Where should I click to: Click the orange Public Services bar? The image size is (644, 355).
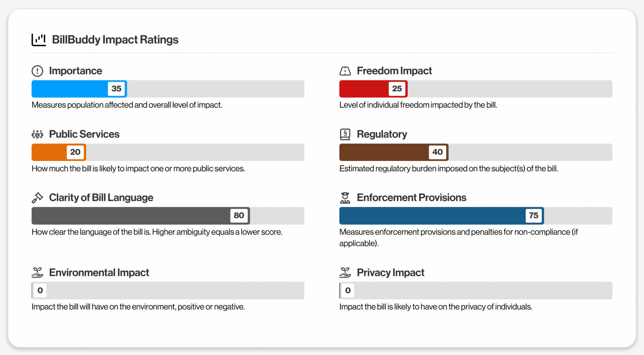[59, 152]
